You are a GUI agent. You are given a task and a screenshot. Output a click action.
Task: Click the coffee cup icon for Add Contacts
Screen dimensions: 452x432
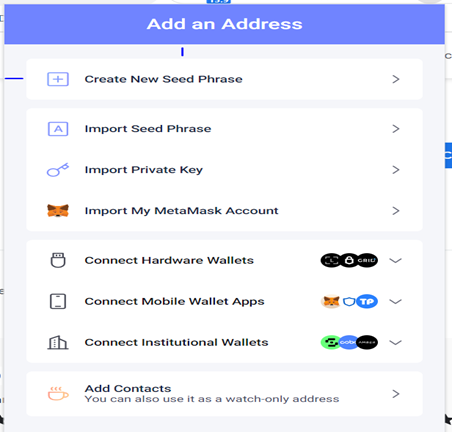58,394
